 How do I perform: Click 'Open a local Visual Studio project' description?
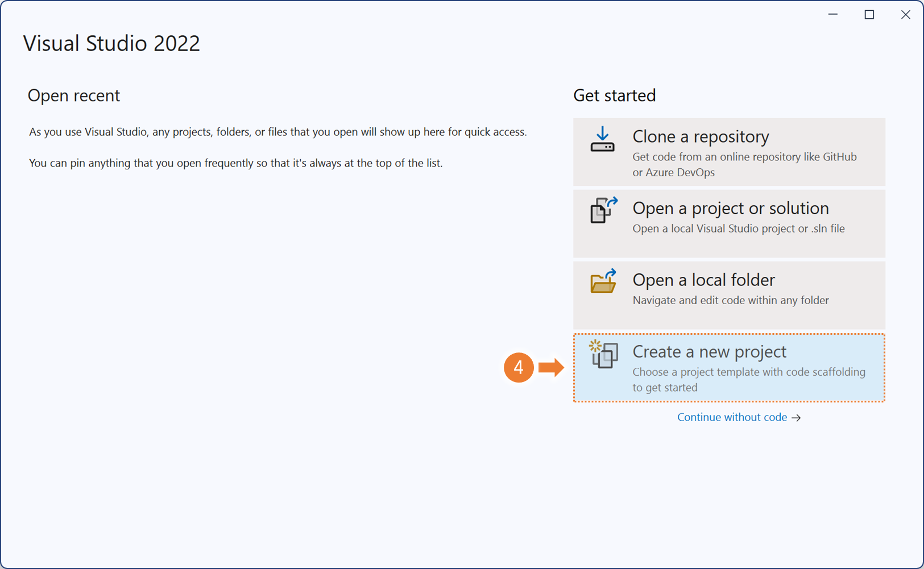tap(739, 229)
